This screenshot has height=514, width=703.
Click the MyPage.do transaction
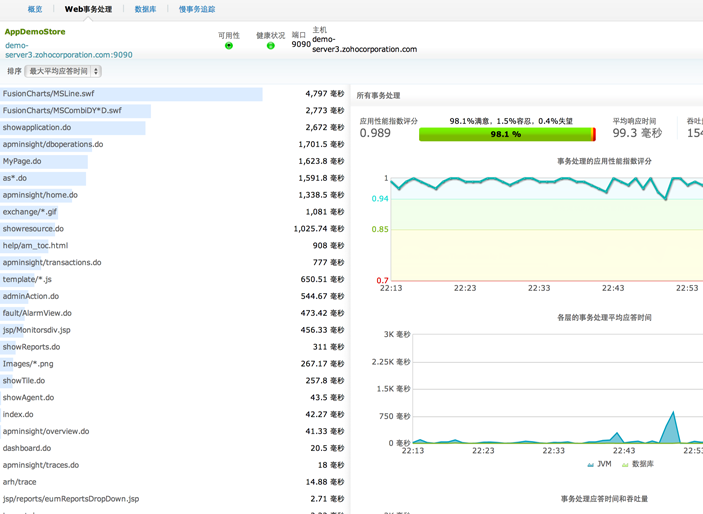22,161
